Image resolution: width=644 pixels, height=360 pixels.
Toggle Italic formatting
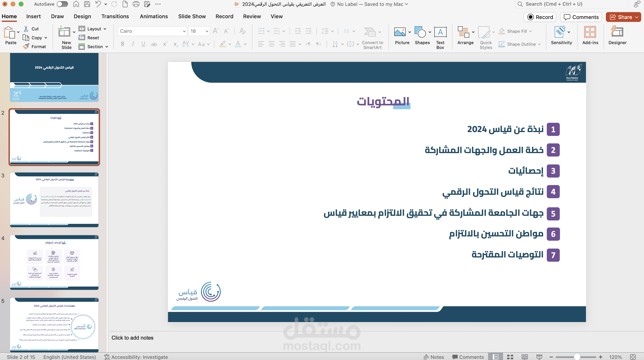tap(133, 44)
